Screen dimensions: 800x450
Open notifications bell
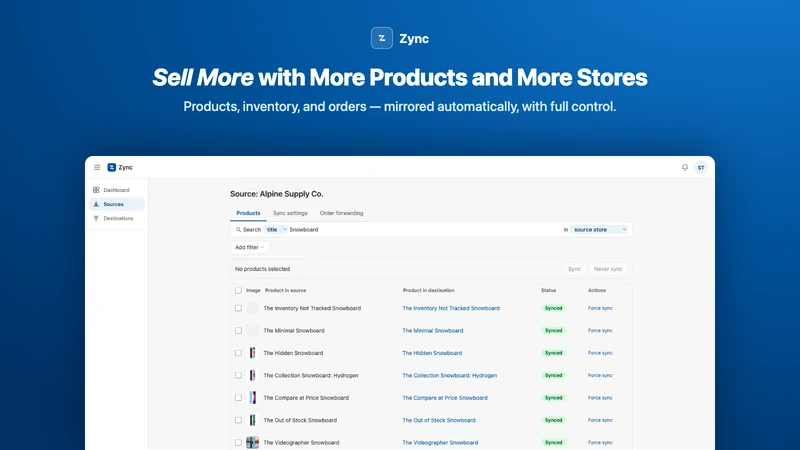coord(685,167)
